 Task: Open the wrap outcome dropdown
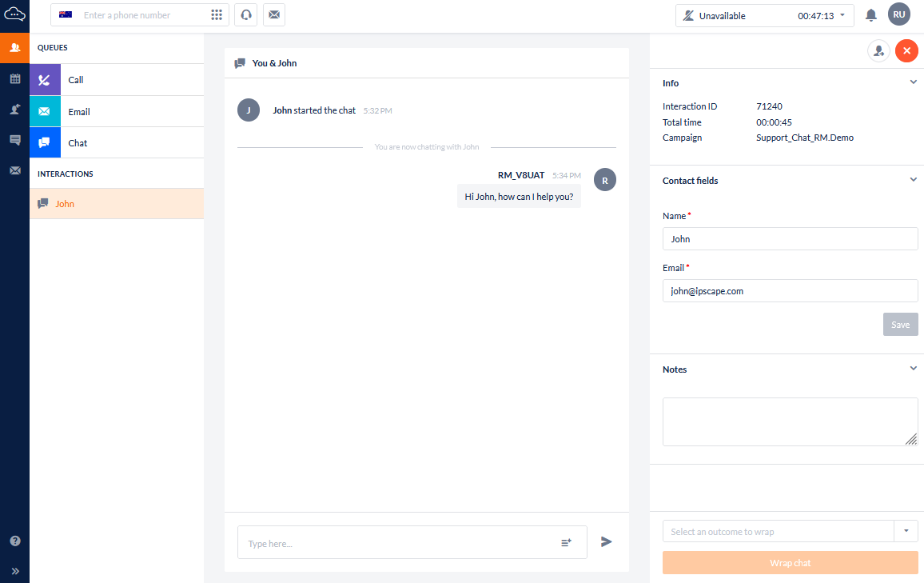click(x=906, y=531)
